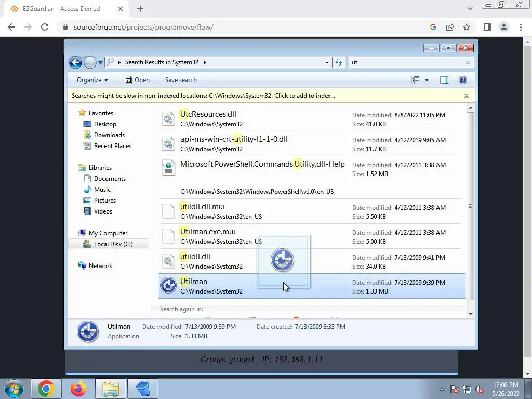This screenshot has height=399, width=532.
Task: Select the Utilman.exe.mui file icon
Action: [168, 236]
